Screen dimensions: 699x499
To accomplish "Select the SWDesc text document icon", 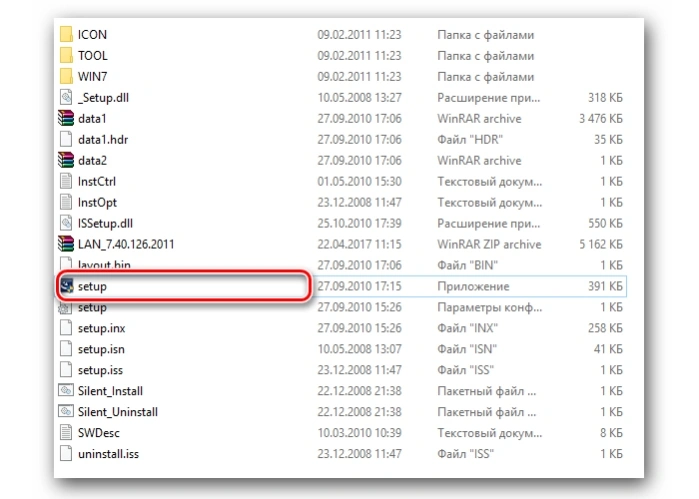I will 66,433.
